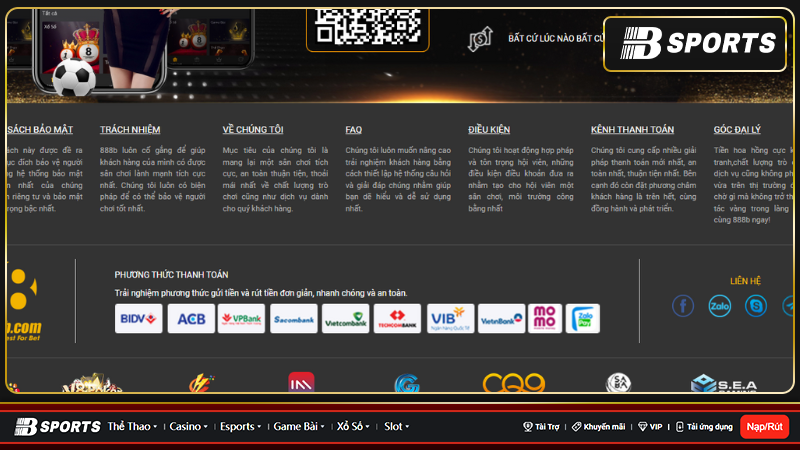Open the ĐIỀU KIỆN link
The width and height of the screenshot is (800, 450).
[x=489, y=130]
